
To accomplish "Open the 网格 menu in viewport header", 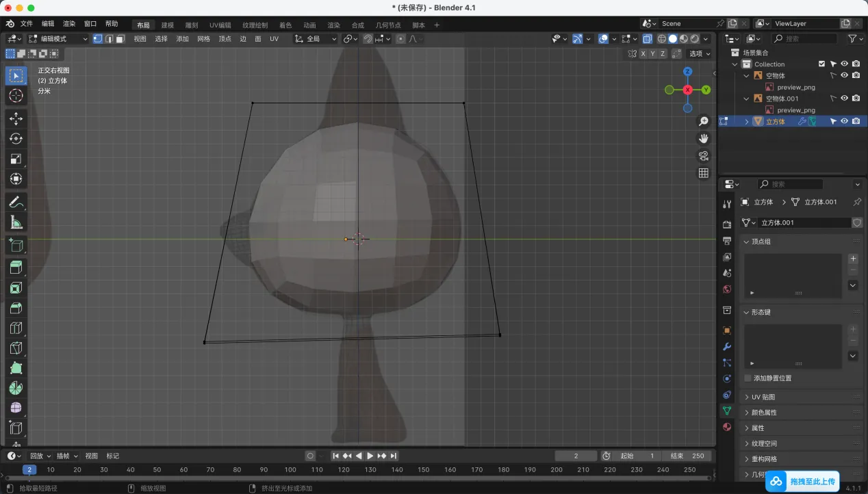I will tap(203, 39).
